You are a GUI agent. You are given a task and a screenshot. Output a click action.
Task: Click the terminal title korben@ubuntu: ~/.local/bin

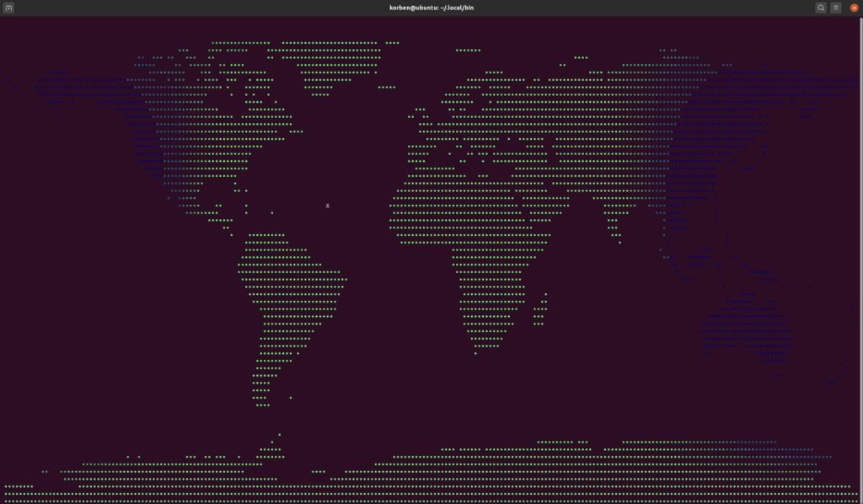tap(431, 8)
